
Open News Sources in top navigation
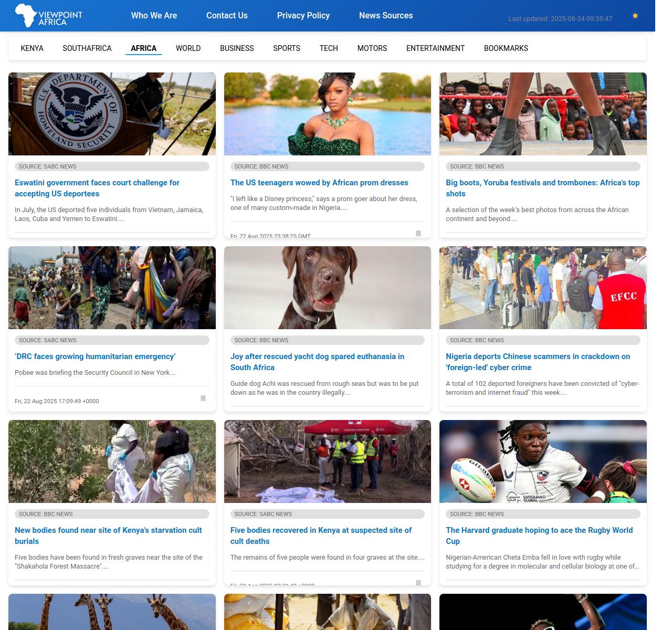(385, 16)
